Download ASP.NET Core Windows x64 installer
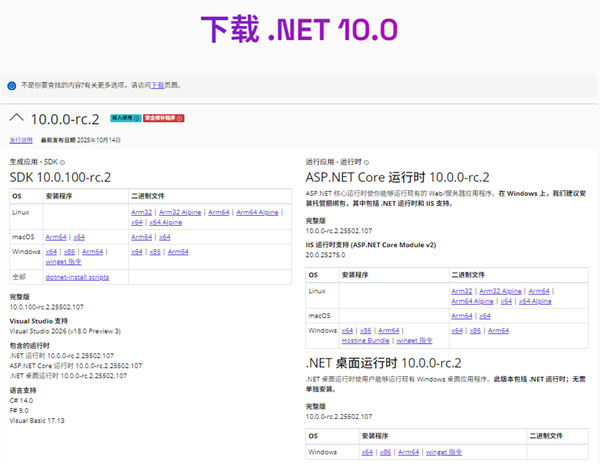The image size is (600, 465). (347, 330)
